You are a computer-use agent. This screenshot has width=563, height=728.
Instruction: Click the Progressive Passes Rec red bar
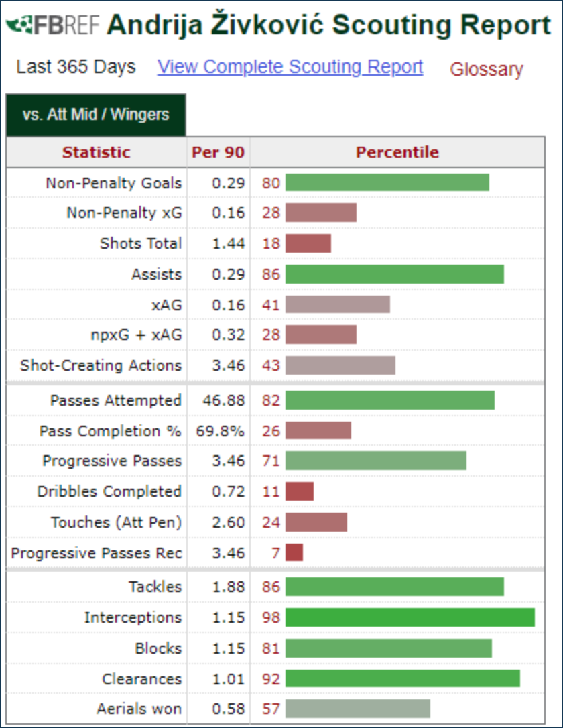coord(294,552)
